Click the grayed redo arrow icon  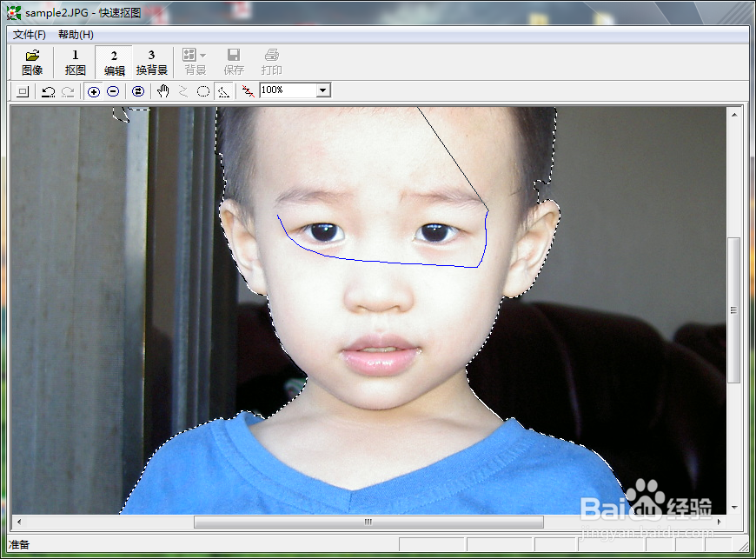tap(68, 91)
